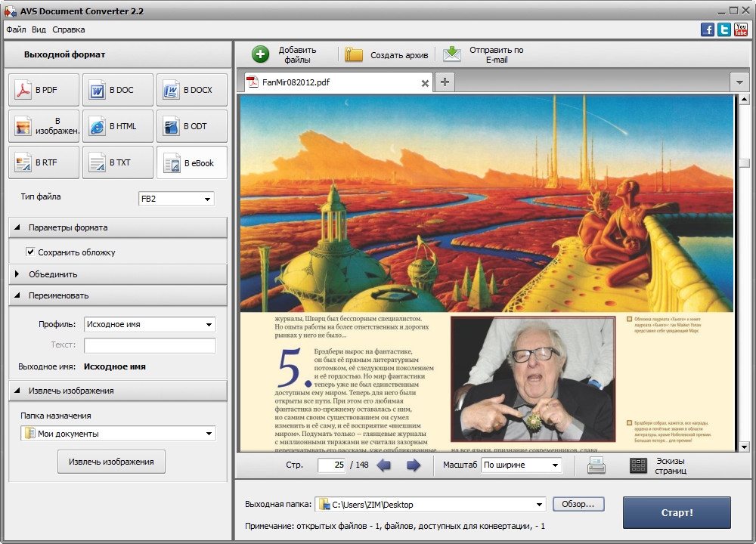Collapse the Rename (Переименовать) section
Screen dimensions: 756x544
tap(118, 295)
